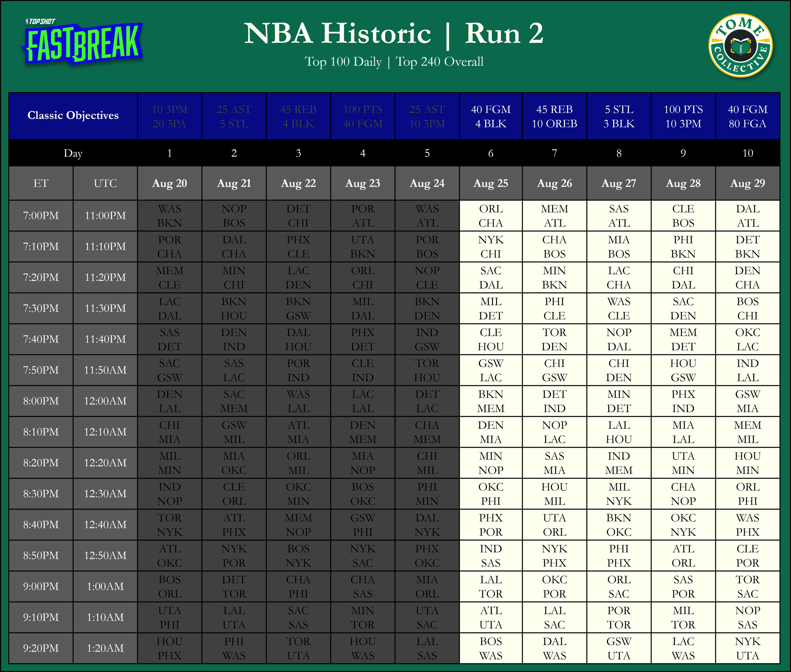
Task: Click the Top 100 Daily subtitle text
Action: [x=343, y=62]
